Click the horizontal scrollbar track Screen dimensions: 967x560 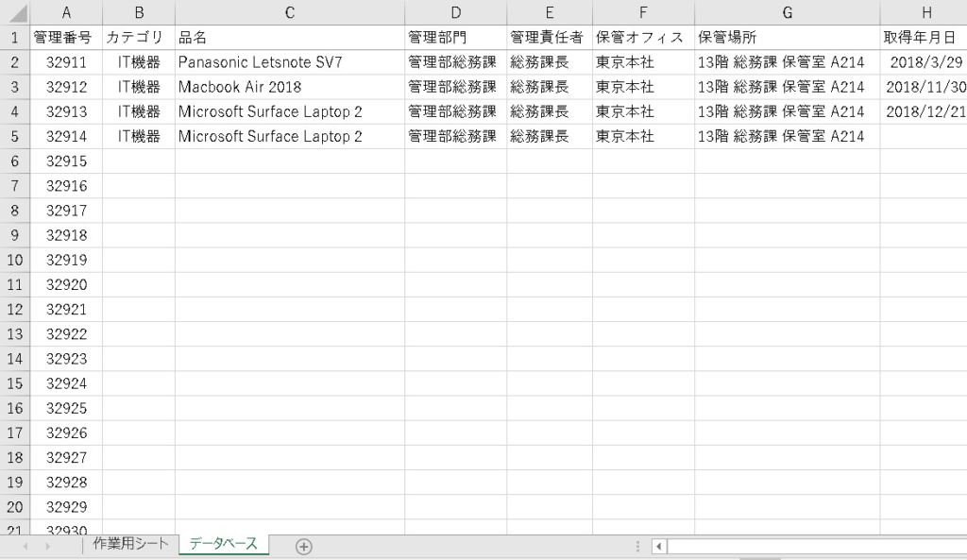(812, 546)
